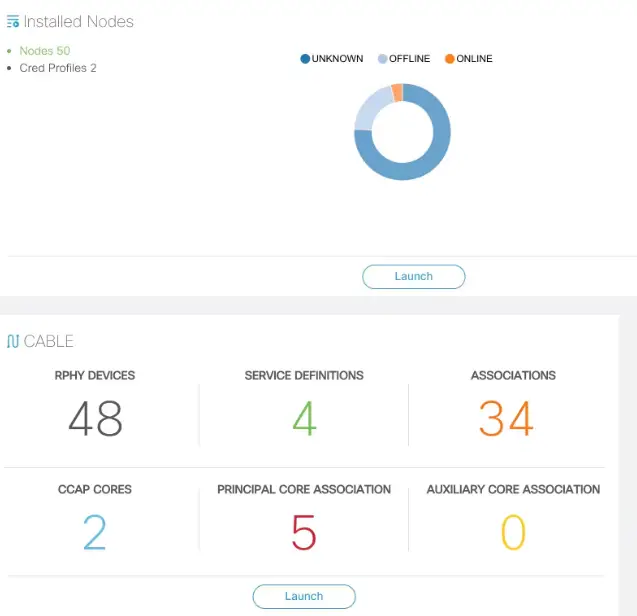Click the AUXILIARY CORE ASSOCIATION count 0
The image size is (637, 616).
513,532
